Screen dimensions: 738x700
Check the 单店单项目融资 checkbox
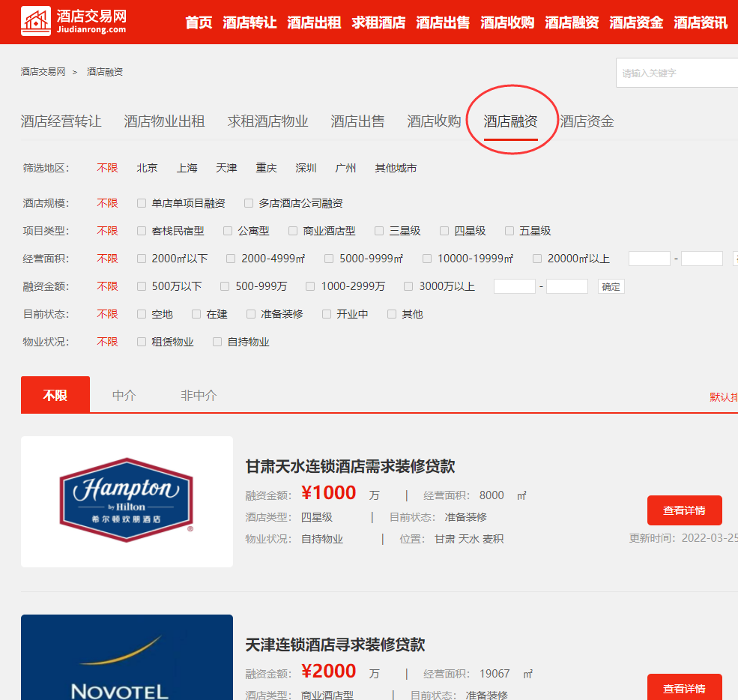pos(141,203)
